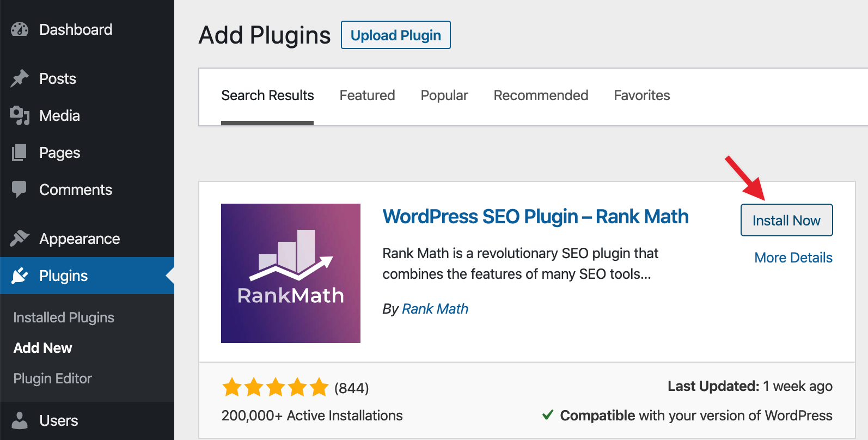Select the Search Results tab
The image size is (868, 440).
click(x=267, y=96)
